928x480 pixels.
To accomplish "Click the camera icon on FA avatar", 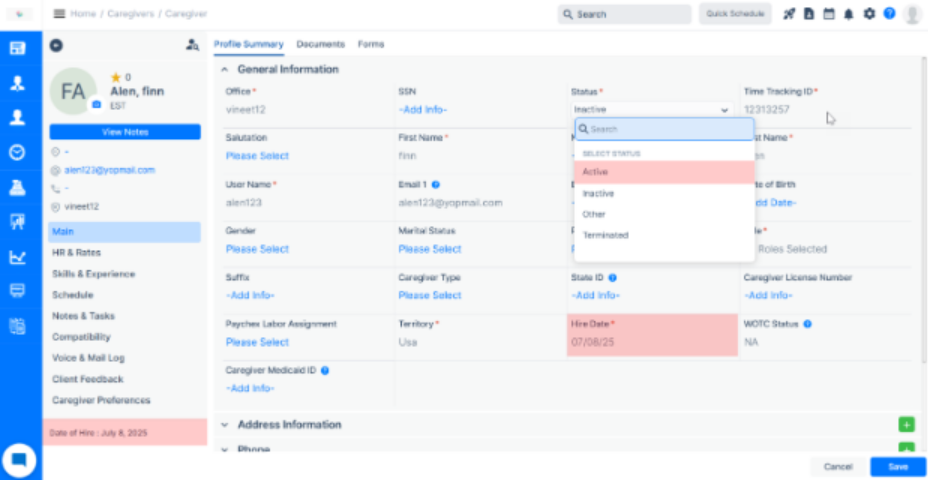I will point(96,104).
